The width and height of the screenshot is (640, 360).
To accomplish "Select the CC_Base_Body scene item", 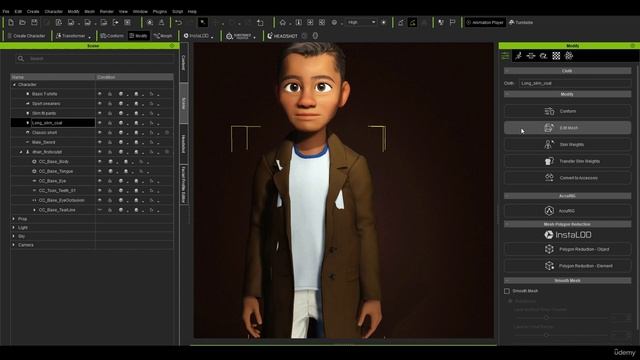I will pyautogui.click(x=53, y=162).
